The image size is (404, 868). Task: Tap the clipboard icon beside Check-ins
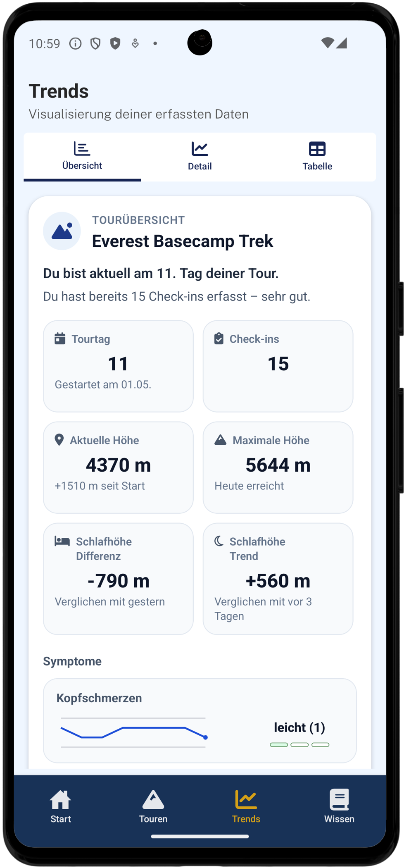(219, 339)
